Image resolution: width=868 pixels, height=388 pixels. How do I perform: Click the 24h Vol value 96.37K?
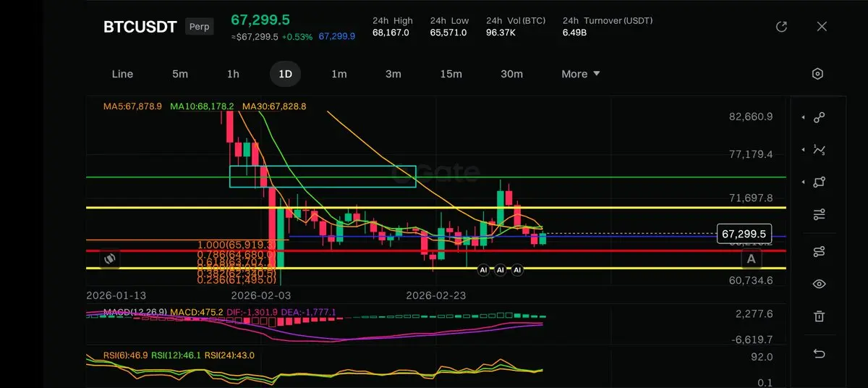pyautogui.click(x=501, y=33)
